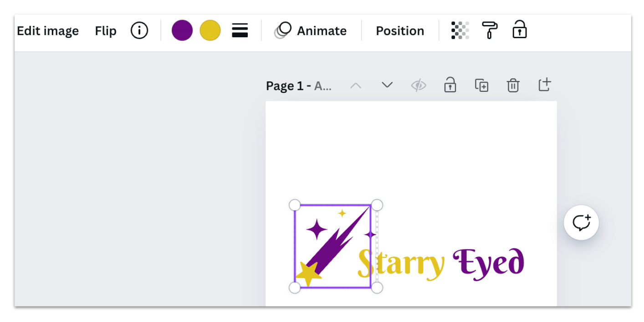Toggle hide page eye icon
This screenshot has width=644, height=322.
pos(419,85)
